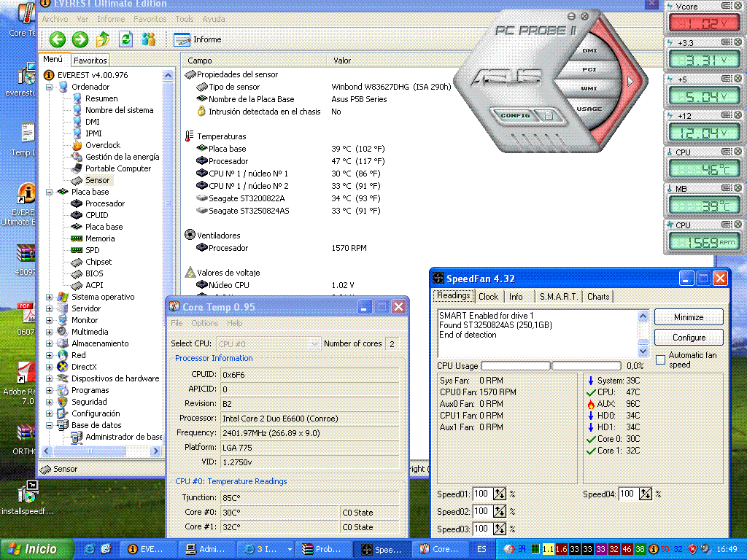The image size is (747, 560).
Task: Open the installspeedf... desktop icon
Action: tap(28, 499)
